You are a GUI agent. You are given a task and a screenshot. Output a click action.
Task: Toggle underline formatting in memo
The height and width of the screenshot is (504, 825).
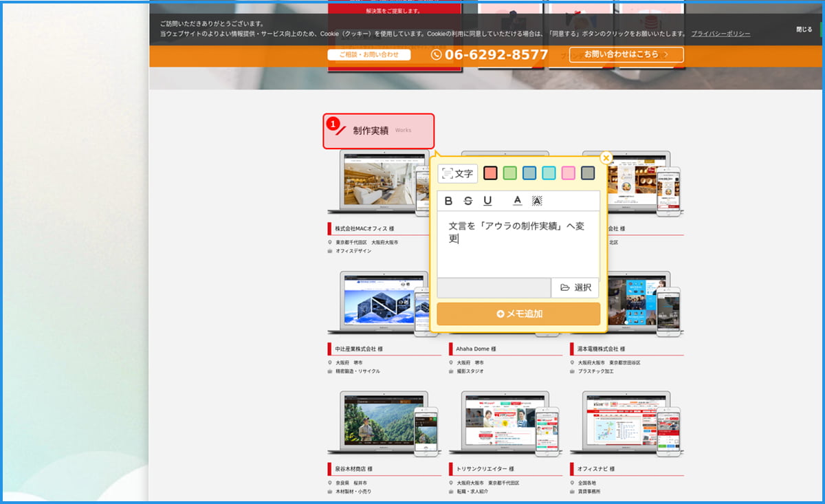(x=487, y=201)
